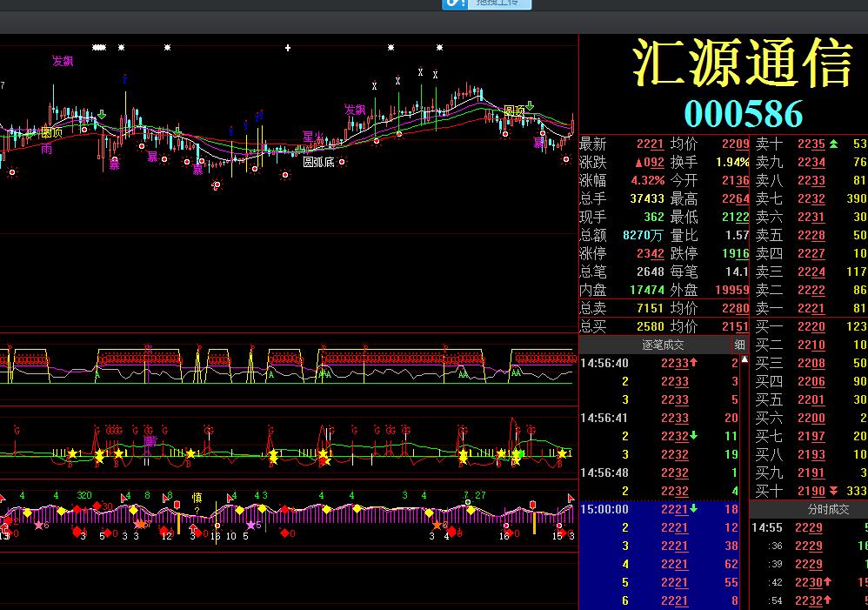Select the 量比 value 1.57
Viewport: 868px width, 610px height.
pyautogui.click(x=738, y=236)
